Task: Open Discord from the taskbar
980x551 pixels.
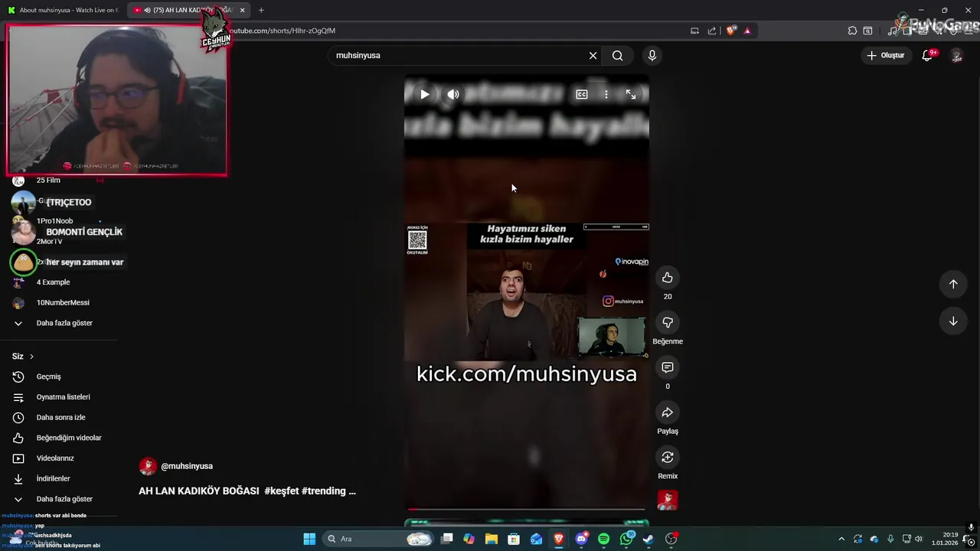Action: [x=581, y=539]
